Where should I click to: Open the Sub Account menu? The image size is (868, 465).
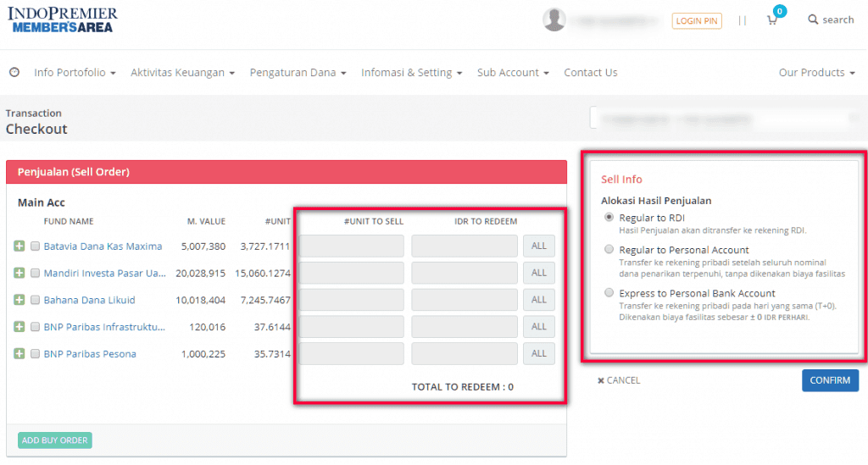[x=513, y=73]
